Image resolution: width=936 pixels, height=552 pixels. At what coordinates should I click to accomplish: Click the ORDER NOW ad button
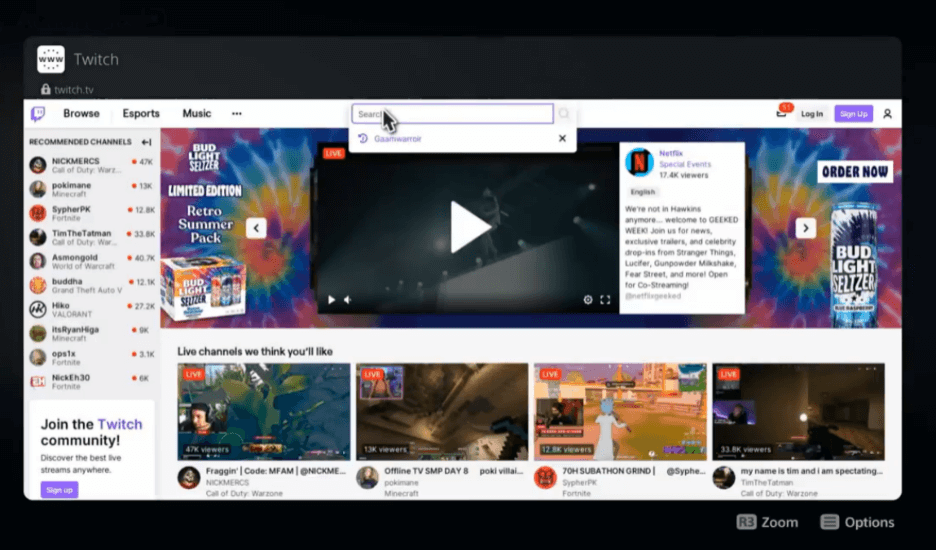(x=855, y=172)
